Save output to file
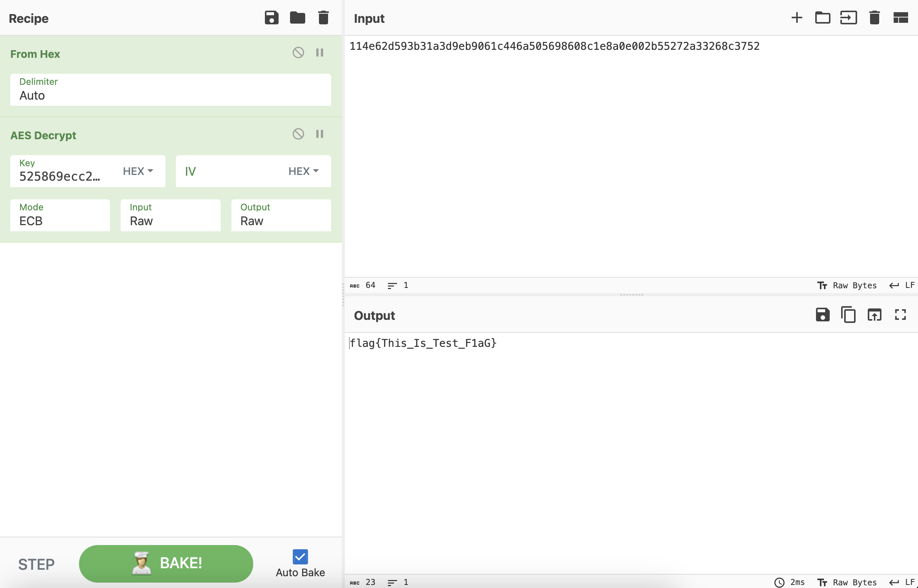 pos(822,315)
